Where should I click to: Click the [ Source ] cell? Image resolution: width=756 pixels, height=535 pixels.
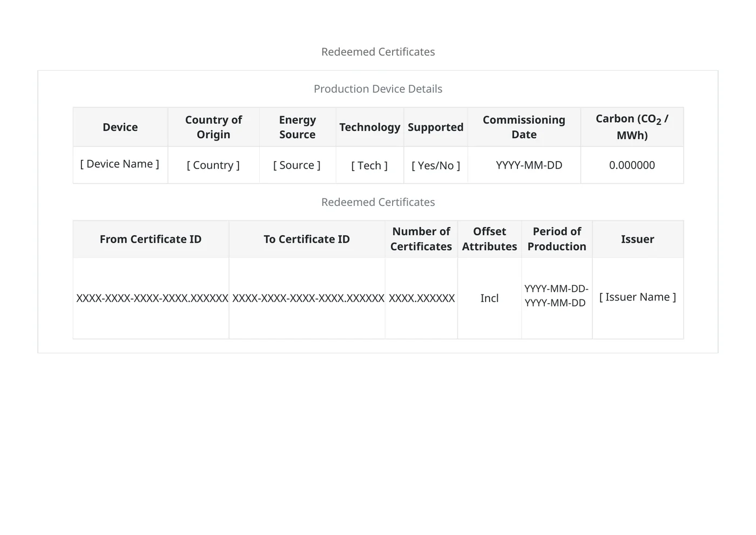point(298,165)
